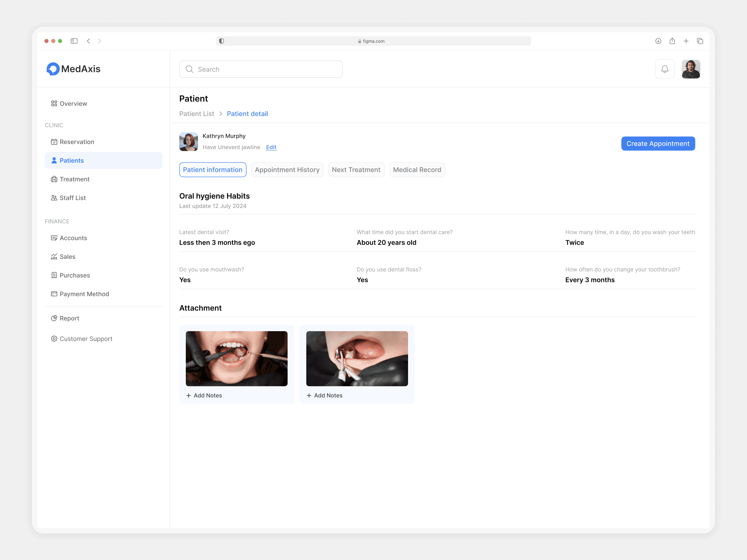Open the Staff List page
This screenshot has width=747, height=560.
click(73, 198)
